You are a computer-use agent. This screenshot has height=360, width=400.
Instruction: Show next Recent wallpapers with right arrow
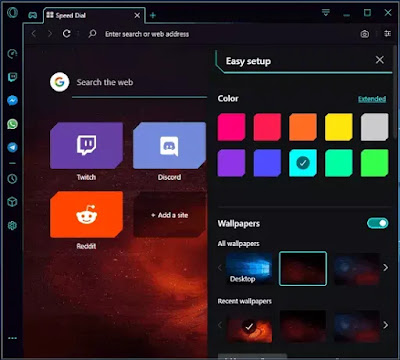click(x=386, y=325)
